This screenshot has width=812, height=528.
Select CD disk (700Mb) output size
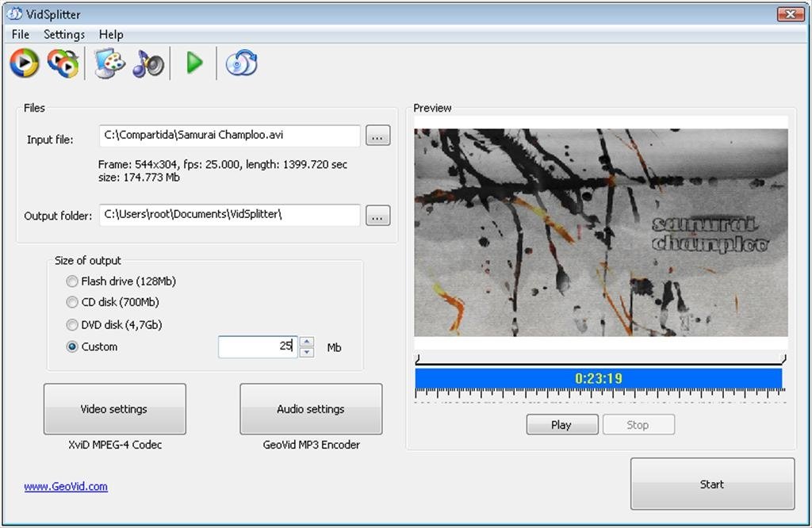click(113, 302)
